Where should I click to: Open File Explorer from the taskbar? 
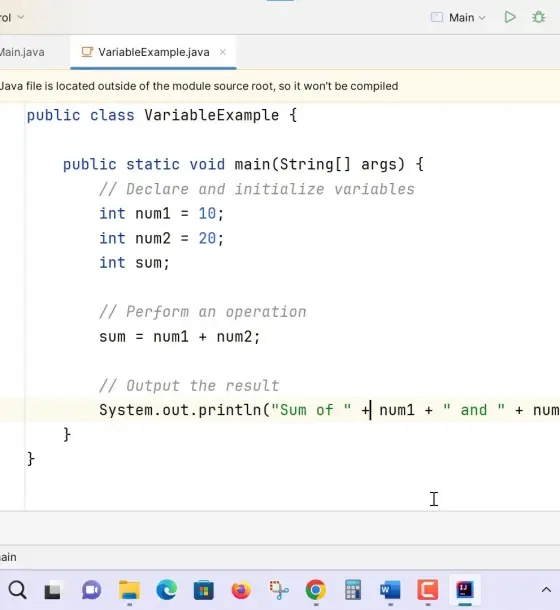[x=129, y=590]
